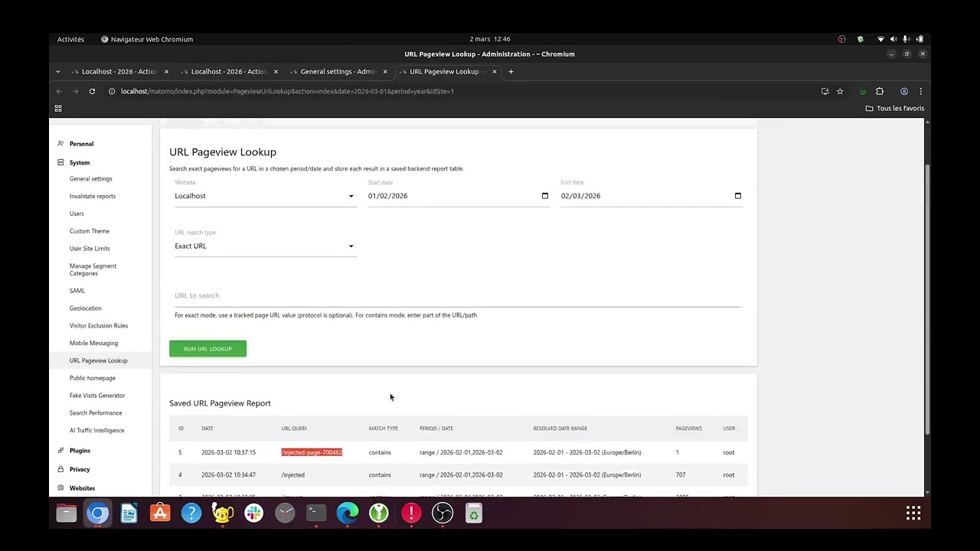
Task: Expand the Privacy menu section
Action: pos(80,470)
